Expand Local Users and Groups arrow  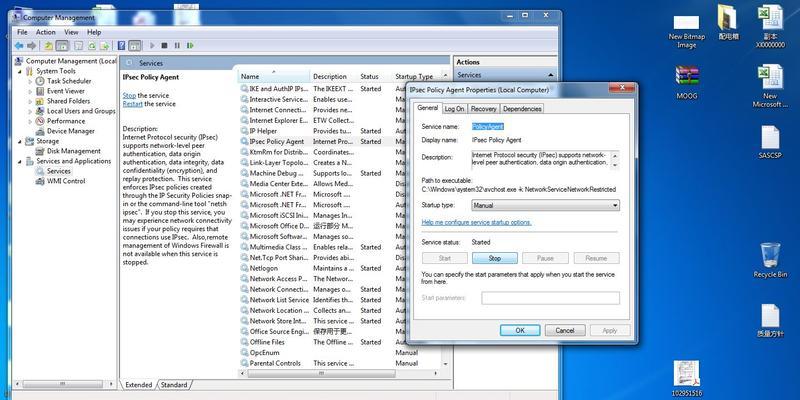tap(30, 111)
